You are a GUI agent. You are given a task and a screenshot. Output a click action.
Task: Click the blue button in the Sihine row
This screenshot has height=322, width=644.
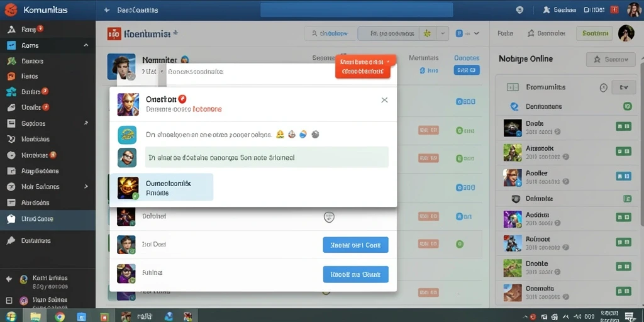click(x=356, y=274)
